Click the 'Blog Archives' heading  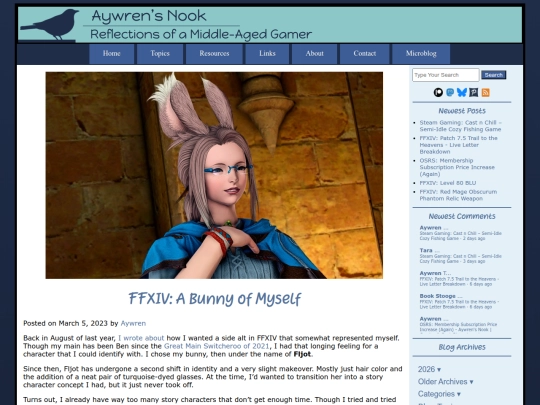pos(462,347)
